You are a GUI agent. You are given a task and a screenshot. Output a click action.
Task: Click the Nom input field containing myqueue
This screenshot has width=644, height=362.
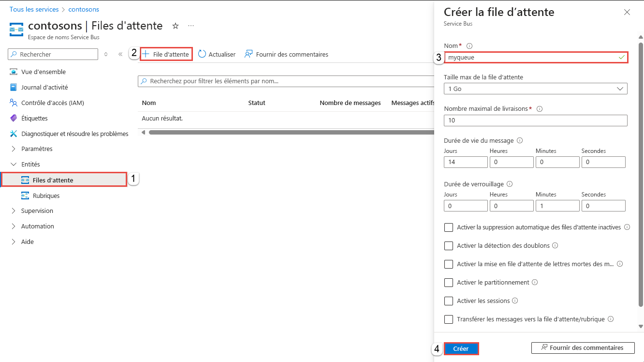(x=536, y=57)
